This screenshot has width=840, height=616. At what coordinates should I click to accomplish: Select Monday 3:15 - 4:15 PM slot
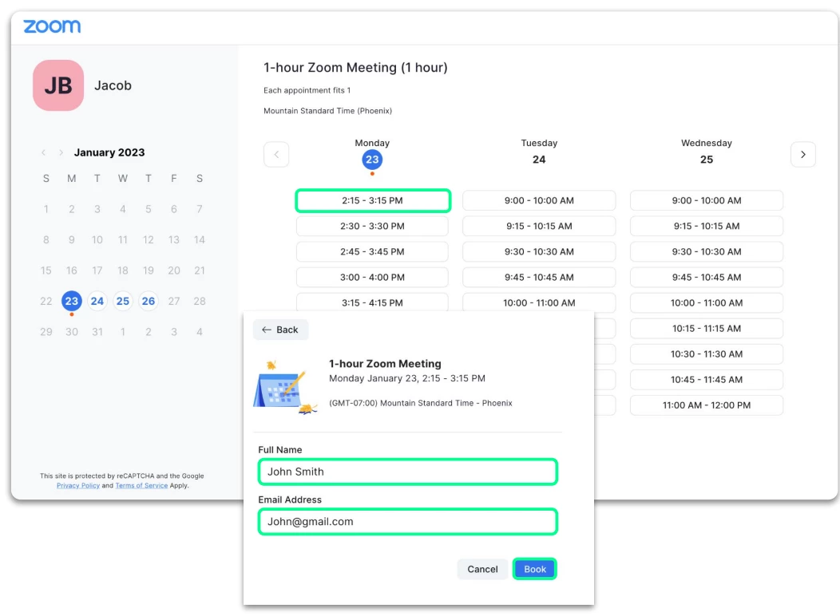tap(372, 302)
